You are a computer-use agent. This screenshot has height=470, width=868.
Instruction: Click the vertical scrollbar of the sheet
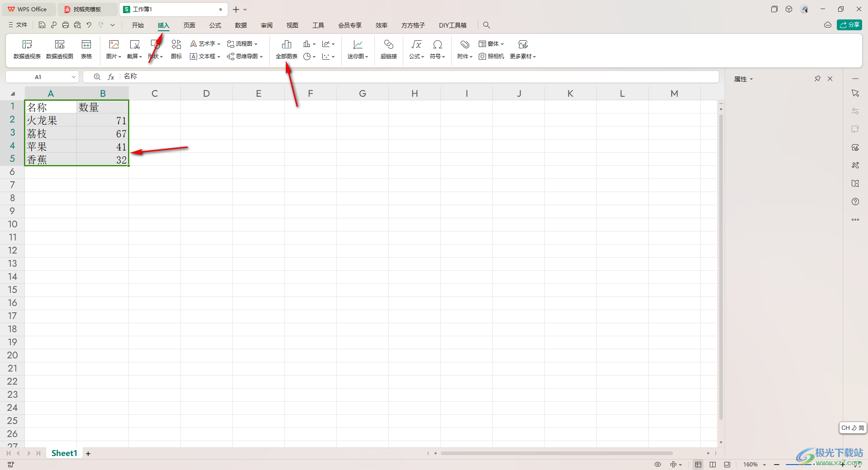[x=721, y=267]
